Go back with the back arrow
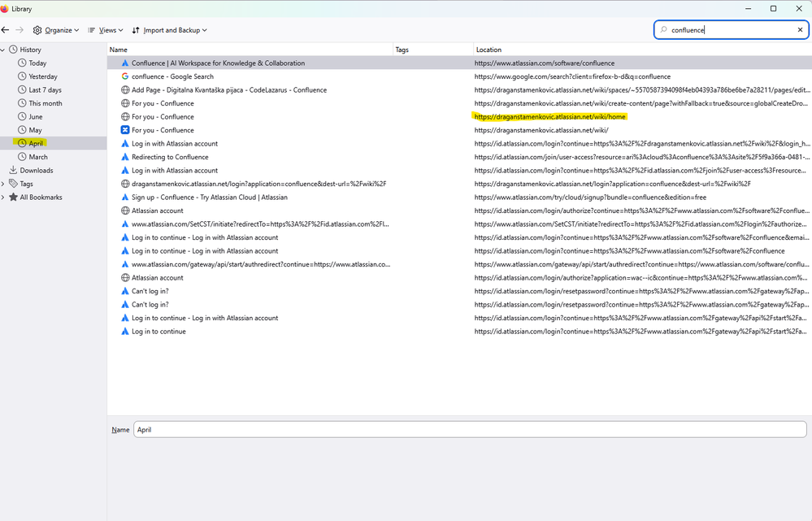 [5, 30]
